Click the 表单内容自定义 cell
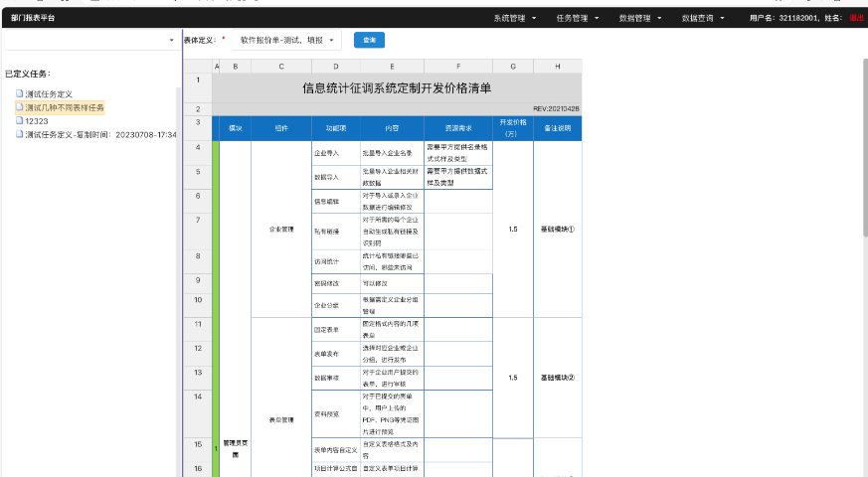 (336, 450)
